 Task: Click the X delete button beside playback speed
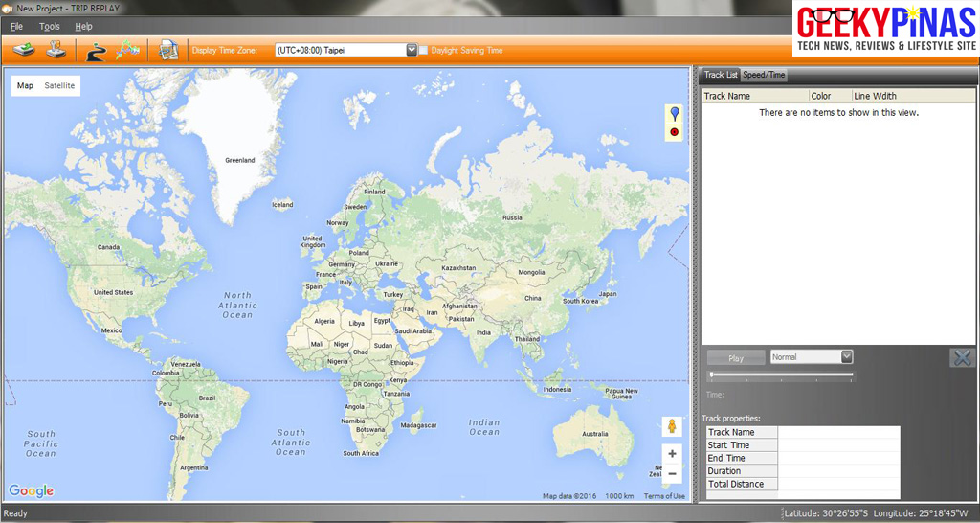pos(963,358)
